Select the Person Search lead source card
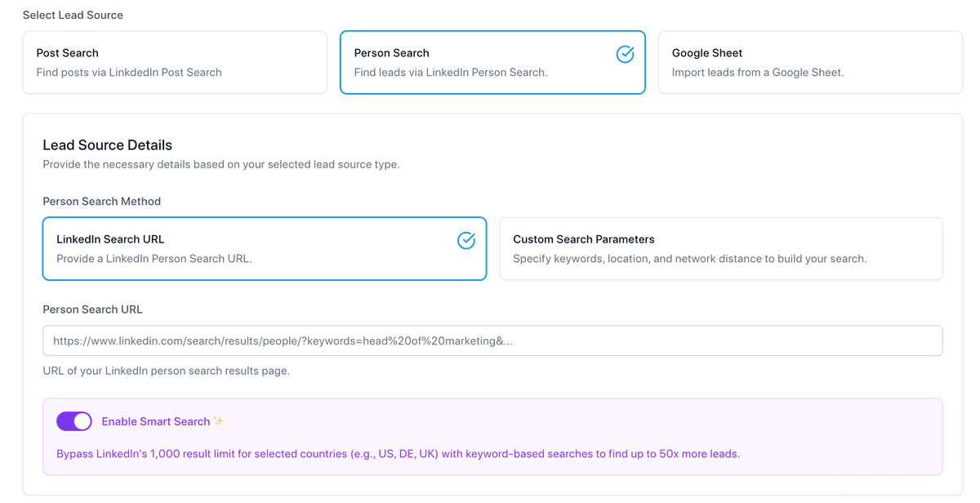 (492, 62)
